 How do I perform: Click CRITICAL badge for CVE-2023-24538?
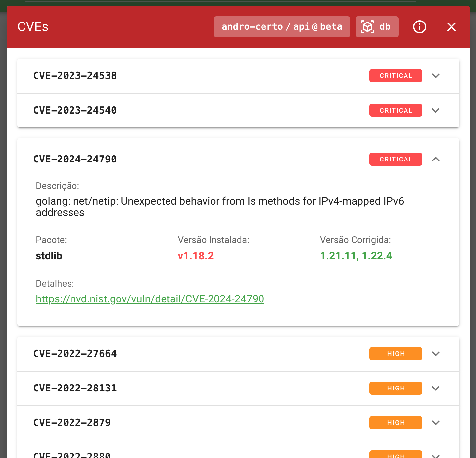tap(396, 76)
